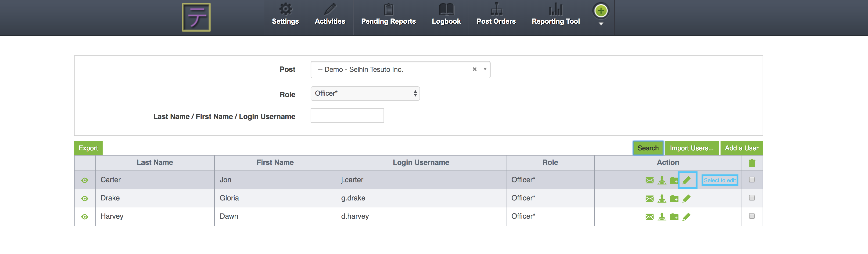Viewport: 868px width, 254px height.
Task: Click the pencil edit icon for Harvey
Action: (686, 217)
